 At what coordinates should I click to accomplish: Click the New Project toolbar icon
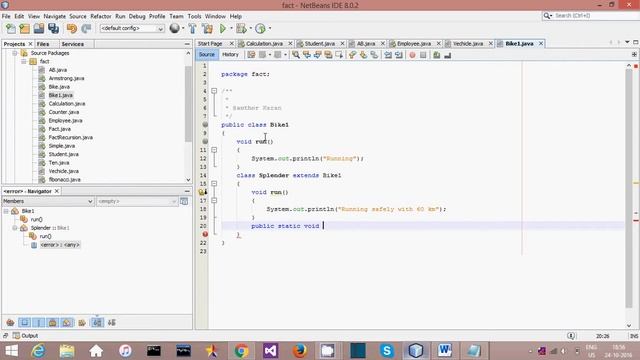24,28
